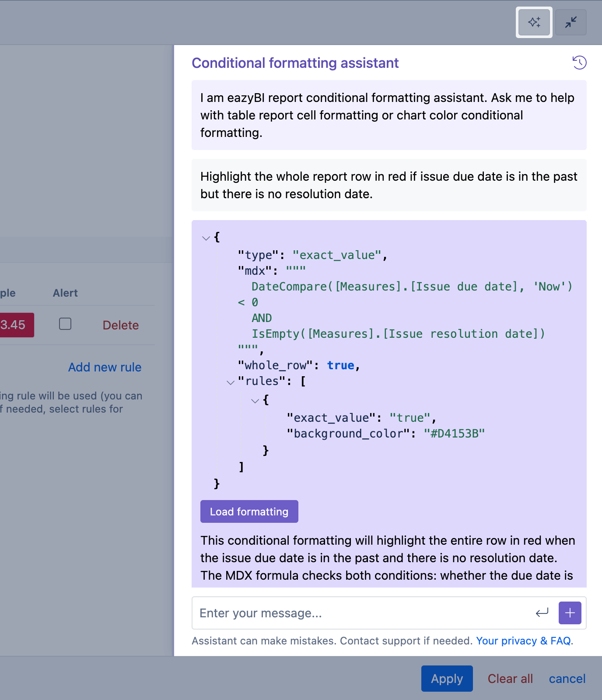This screenshot has width=602, height=700.
Task: Open the assistant chat history
Action: [x=579, y=63]
